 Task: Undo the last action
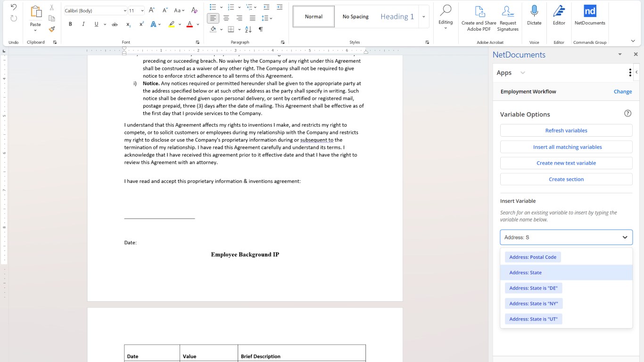[x=14, y=8]
